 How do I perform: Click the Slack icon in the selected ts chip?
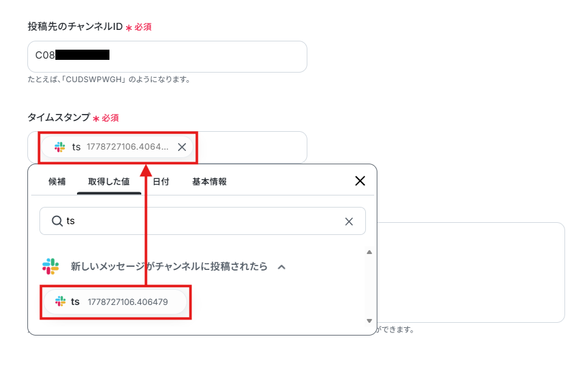pos(60,147)
